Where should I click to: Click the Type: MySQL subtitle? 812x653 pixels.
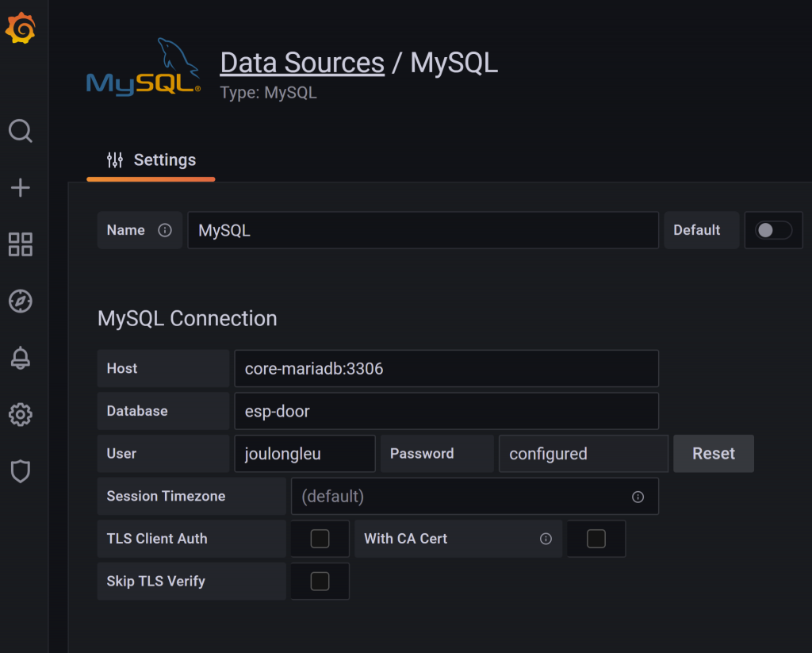(x=268, y=93)
